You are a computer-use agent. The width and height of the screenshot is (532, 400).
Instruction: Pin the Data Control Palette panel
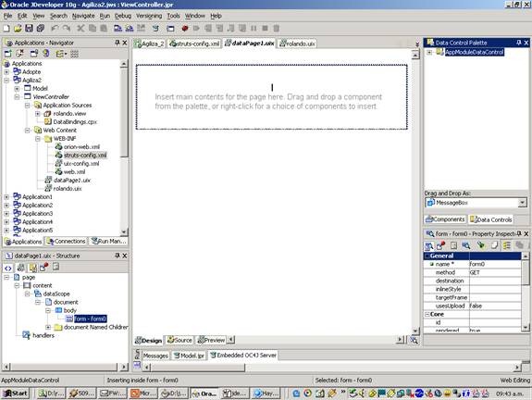519,43
